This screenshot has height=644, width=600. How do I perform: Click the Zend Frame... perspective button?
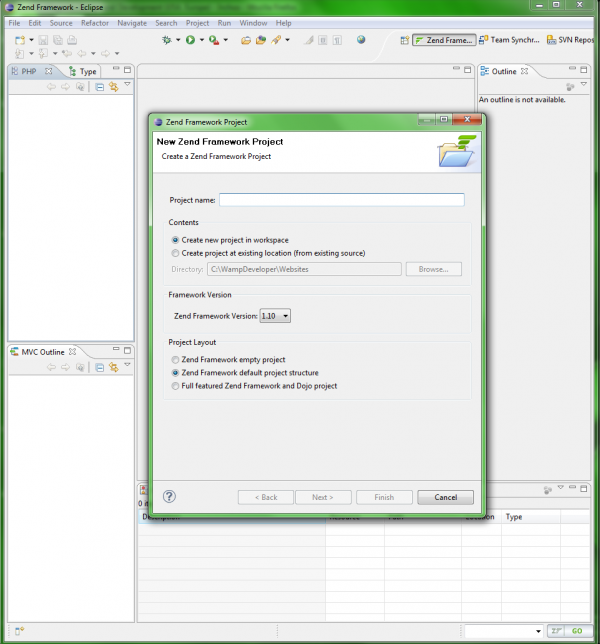(444, 40)
